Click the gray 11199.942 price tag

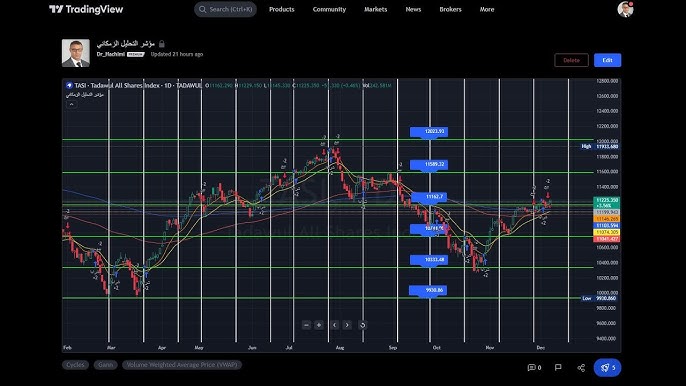pos(607,212)
